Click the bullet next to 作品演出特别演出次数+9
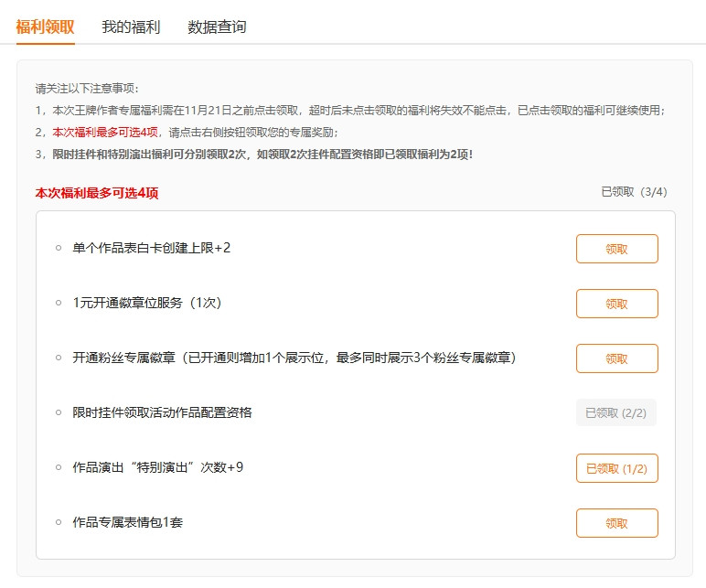The image size is (706, 588). tap(59, 468)
